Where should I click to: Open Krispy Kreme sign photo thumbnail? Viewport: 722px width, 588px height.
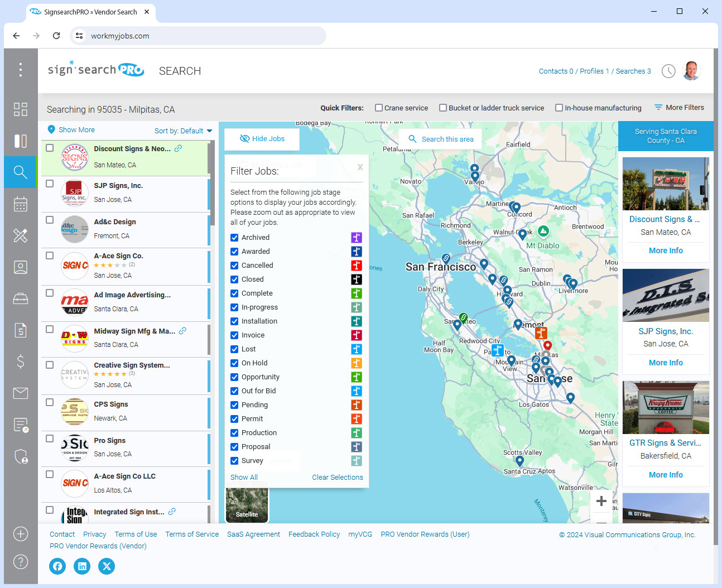tap(666, 407)
